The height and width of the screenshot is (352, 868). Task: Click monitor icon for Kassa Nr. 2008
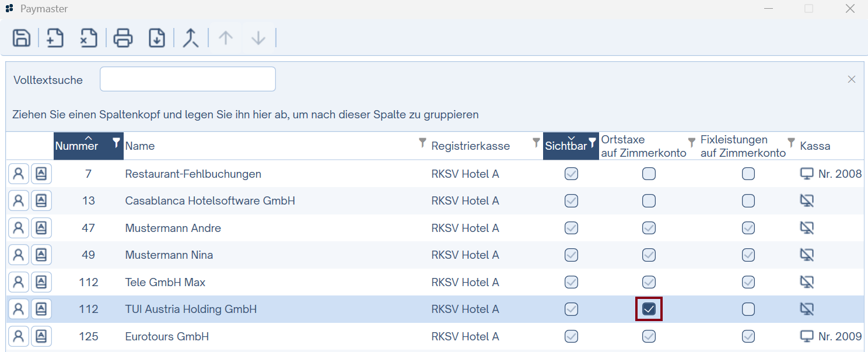(807, 174)
